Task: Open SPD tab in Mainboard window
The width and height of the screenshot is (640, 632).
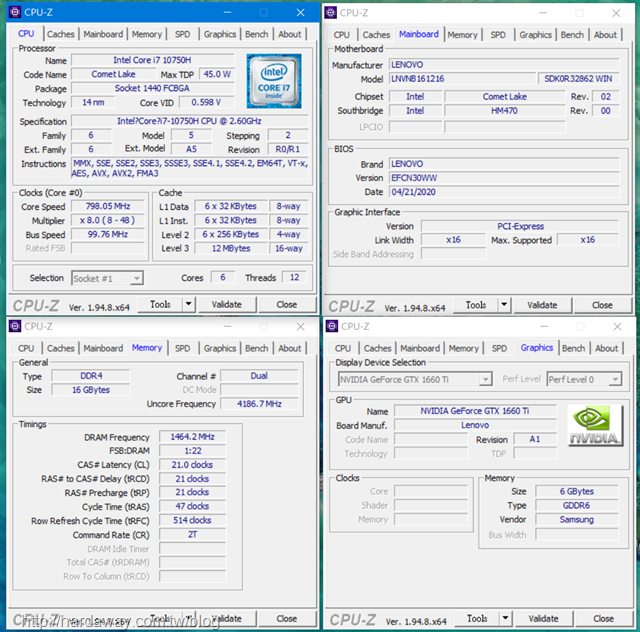Action: 498,35
